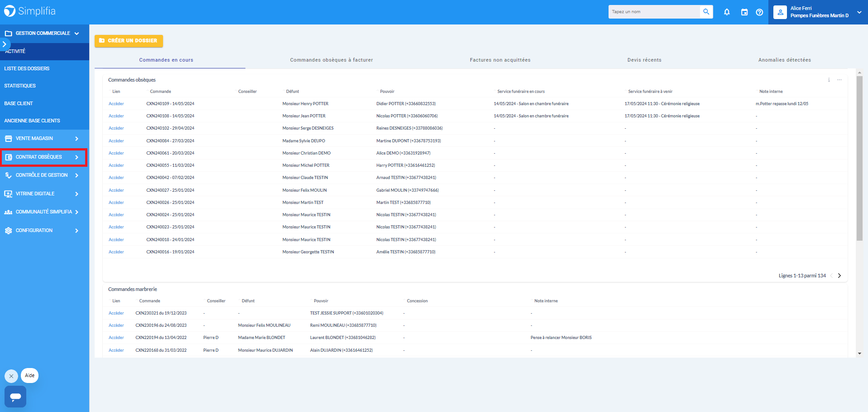Image resolution: width=868 pixels, height=412 pixels.
Task: Open the help question mark icon
Action: (x=759, y=12)
